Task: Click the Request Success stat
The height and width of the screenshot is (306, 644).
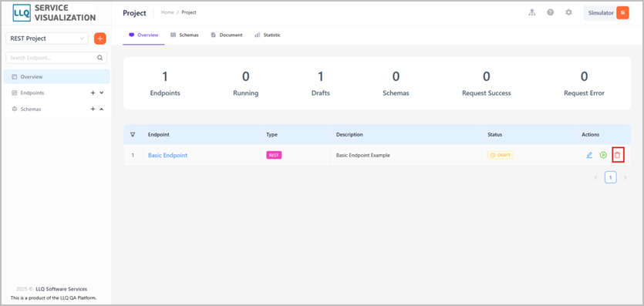Action: coord(487,83)
